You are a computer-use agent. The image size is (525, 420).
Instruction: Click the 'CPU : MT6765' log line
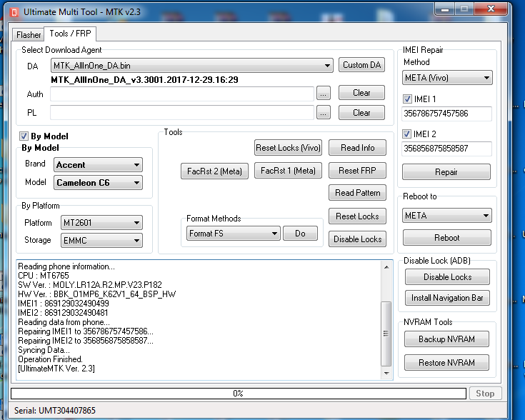[x=44, y=276]
